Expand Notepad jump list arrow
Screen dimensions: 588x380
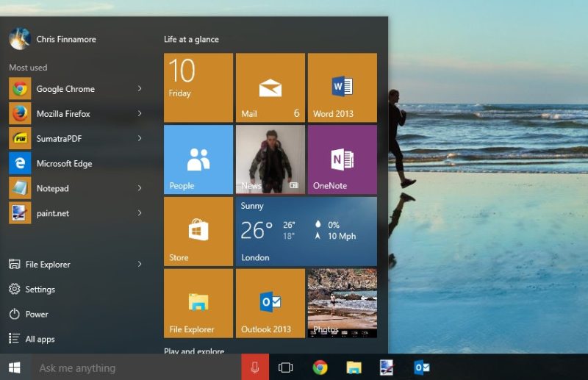(x=140, y=188)
